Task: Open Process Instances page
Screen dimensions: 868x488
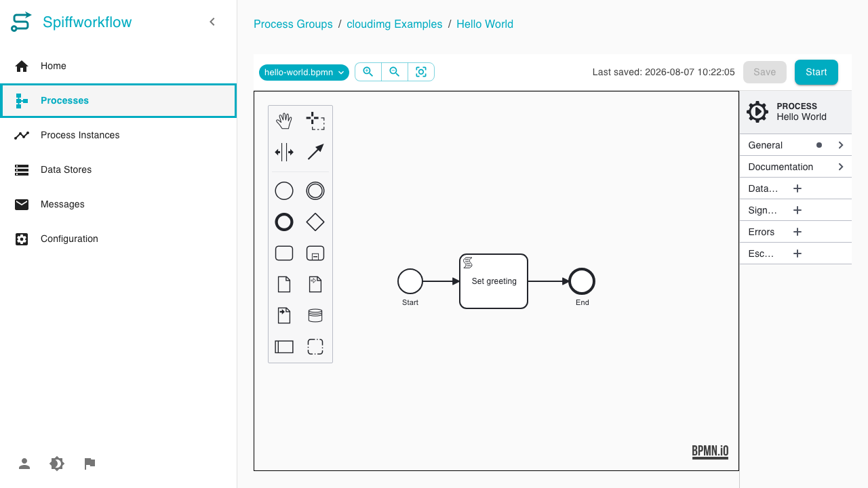Action: click(119, 135)
